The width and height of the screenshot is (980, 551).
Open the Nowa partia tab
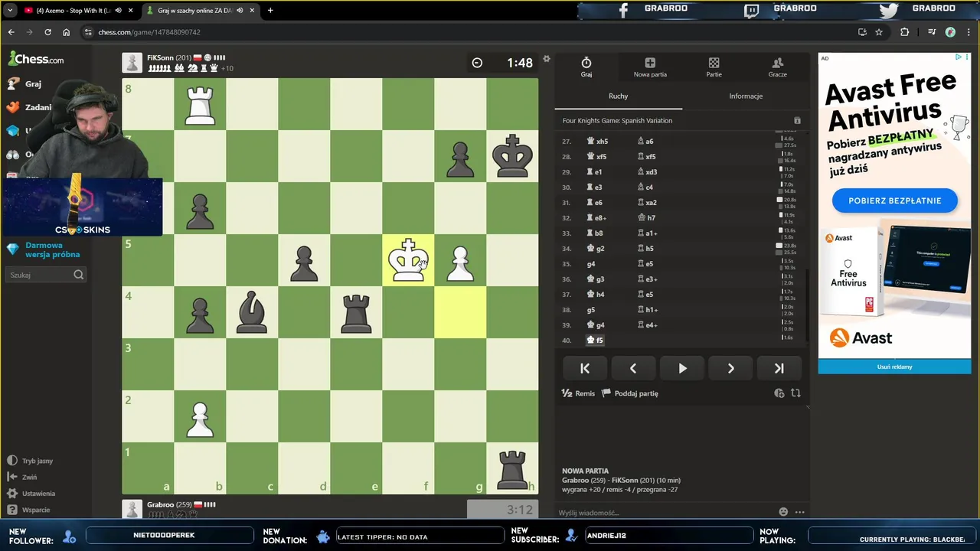coord(650,67)
